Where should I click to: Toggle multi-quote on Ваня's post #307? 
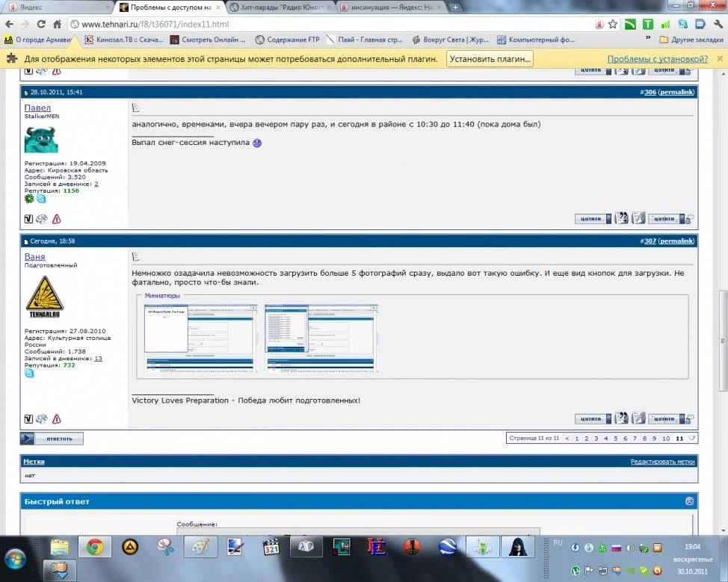click(x=621, y=418)
